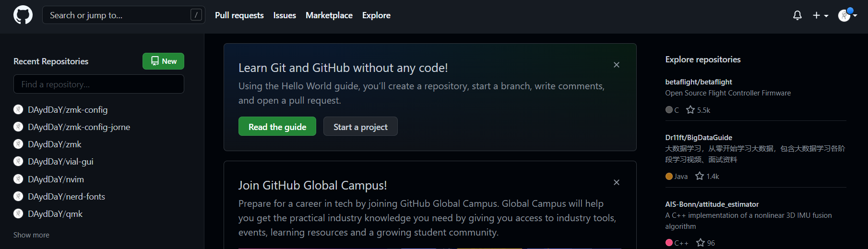Open DAydDaY/zmk-config repository
The image size is (868, 249).
[68, 110]
